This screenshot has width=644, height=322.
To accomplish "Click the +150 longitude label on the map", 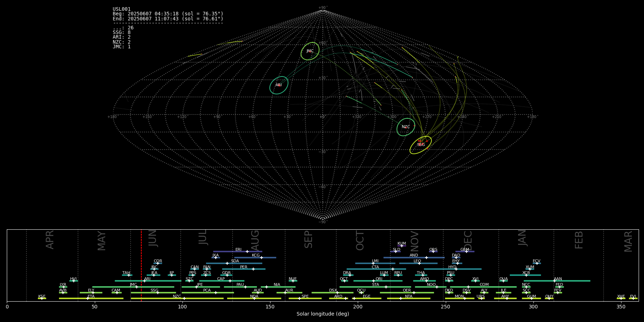I will (147, 117).
